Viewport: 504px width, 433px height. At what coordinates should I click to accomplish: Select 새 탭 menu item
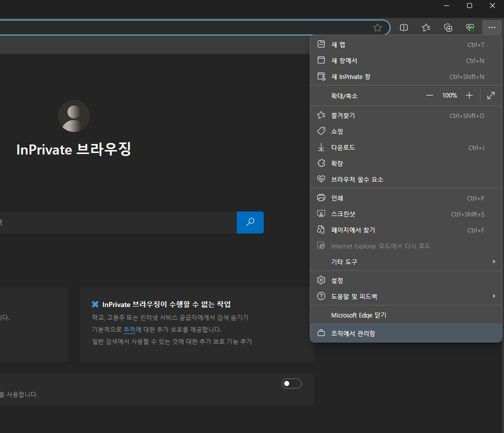[x=406, y=44]
